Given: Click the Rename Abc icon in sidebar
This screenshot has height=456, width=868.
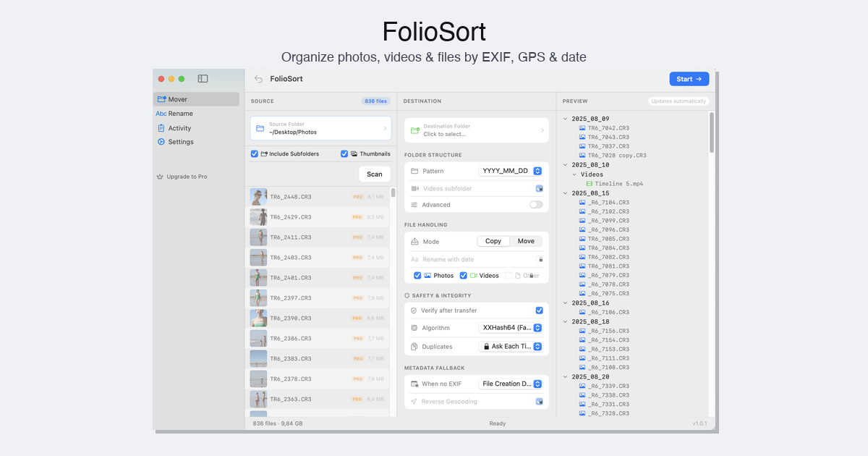Looking at the screenshot, I should coord(161,114).
